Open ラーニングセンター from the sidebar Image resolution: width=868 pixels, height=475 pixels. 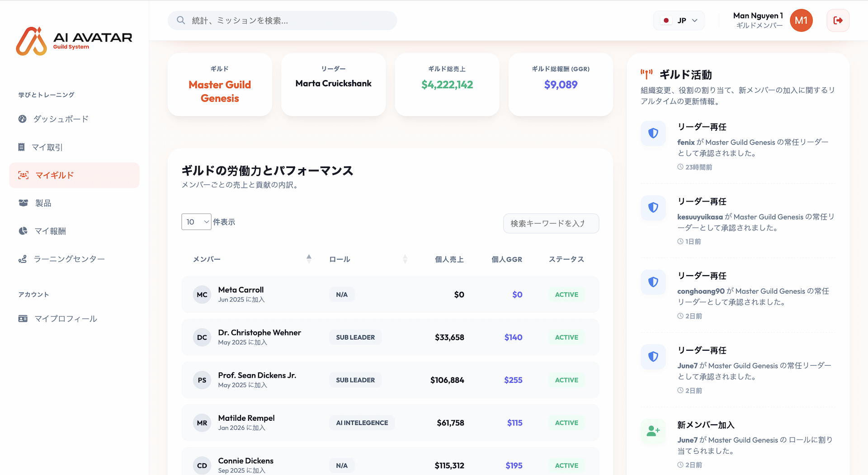(69, 259)
